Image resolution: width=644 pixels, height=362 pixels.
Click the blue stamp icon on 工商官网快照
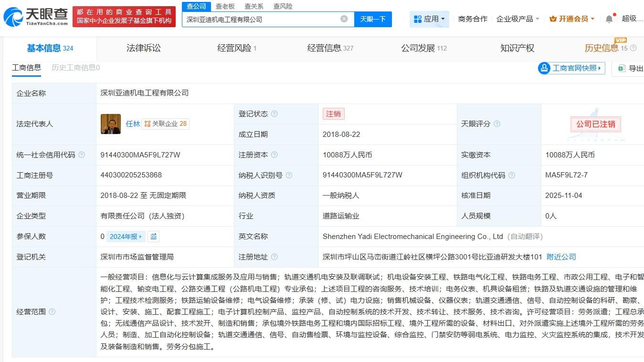544,68
